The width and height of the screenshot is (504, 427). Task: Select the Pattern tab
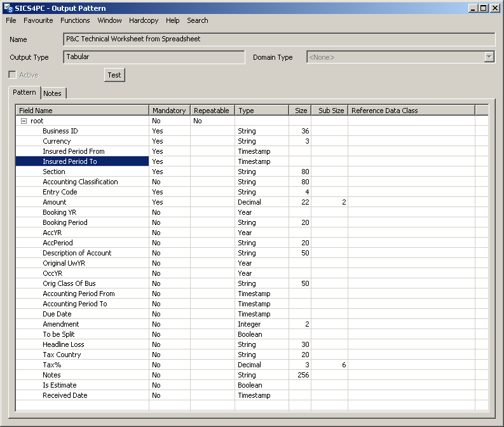(25, 93)
